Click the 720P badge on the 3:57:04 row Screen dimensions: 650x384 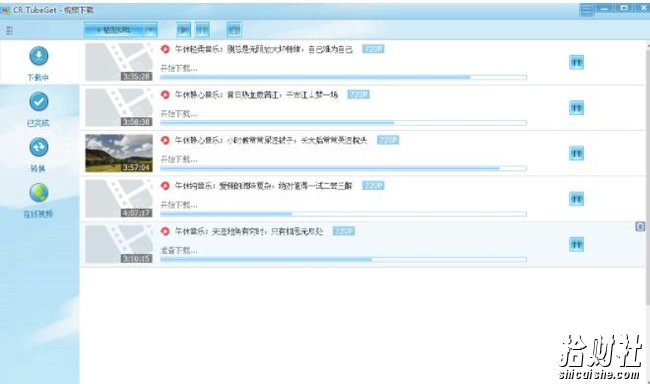pyautogui.click(x=388, y=140)
